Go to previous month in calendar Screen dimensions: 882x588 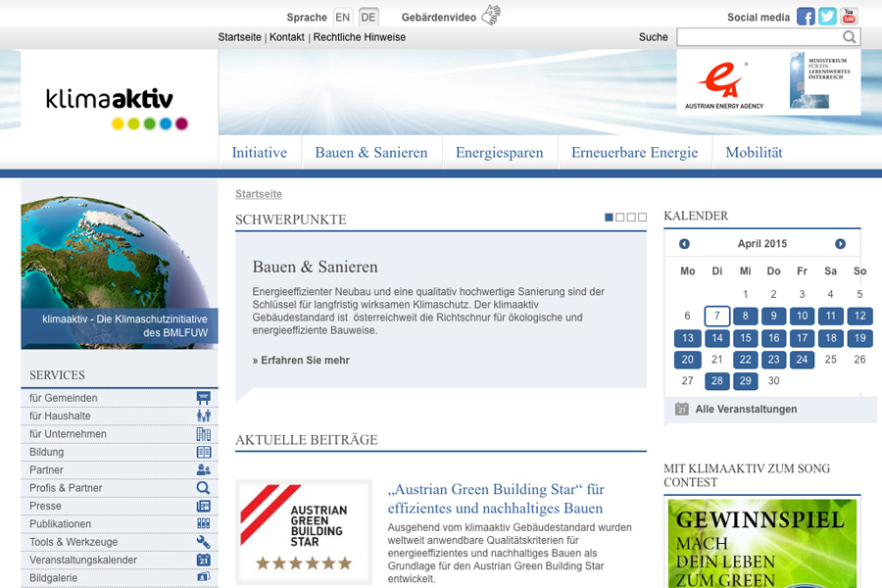tap(684, 244)
